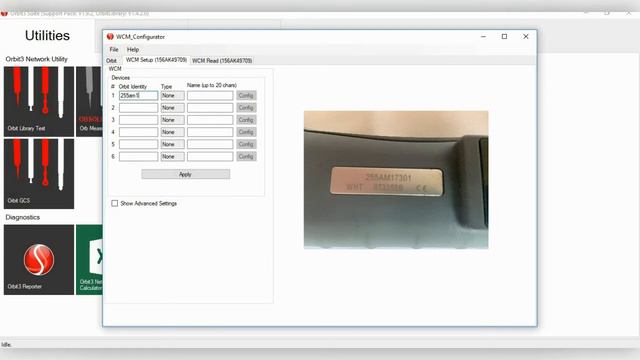This screenshot has height=360, width=640.
Task: Click Config button for device 2
Action: coord(246,108)
